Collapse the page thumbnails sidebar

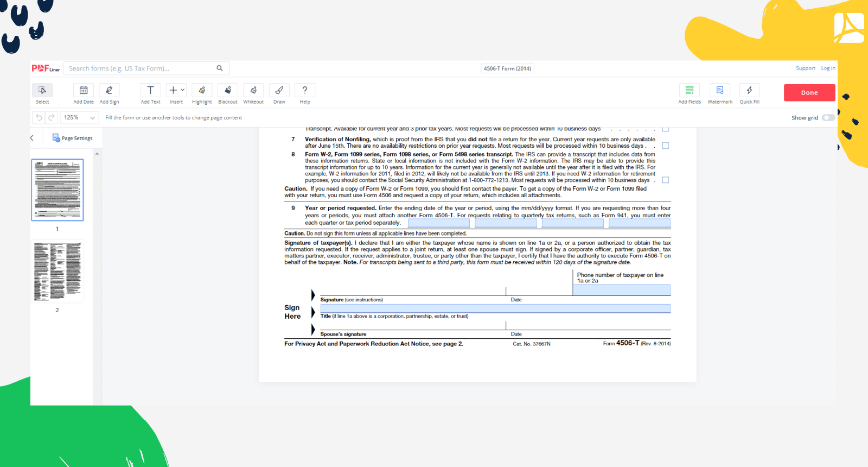tap(32, 138)
